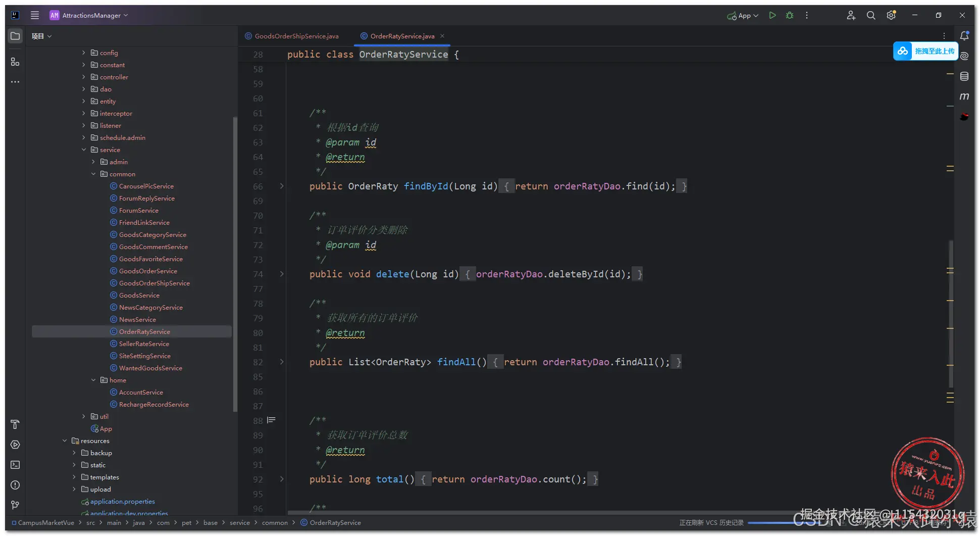The image size is (980, 536).
Task: Open Services tool window
Action: coord(15,445)
